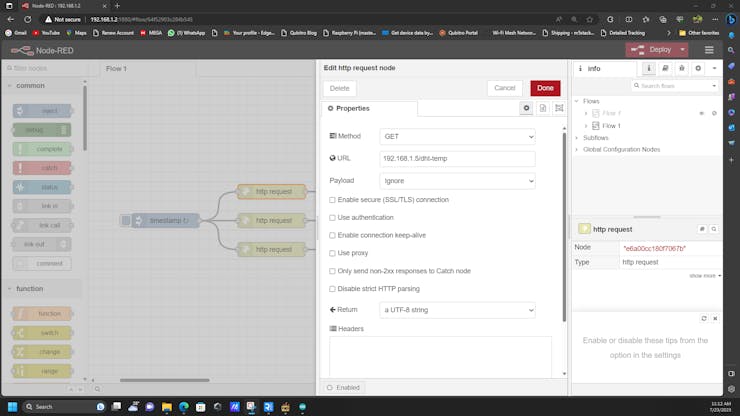Refresh the tips box

(x=704, y=318)
